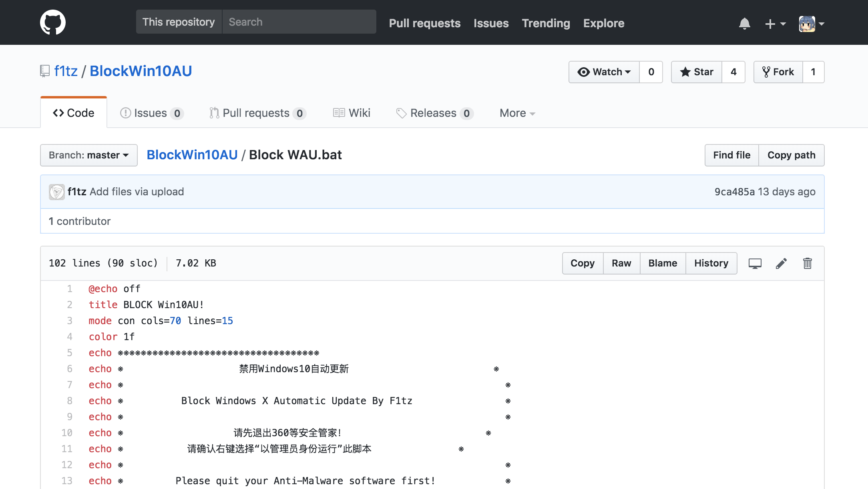Click the 13 days ago timestamp

coord(787,192)
